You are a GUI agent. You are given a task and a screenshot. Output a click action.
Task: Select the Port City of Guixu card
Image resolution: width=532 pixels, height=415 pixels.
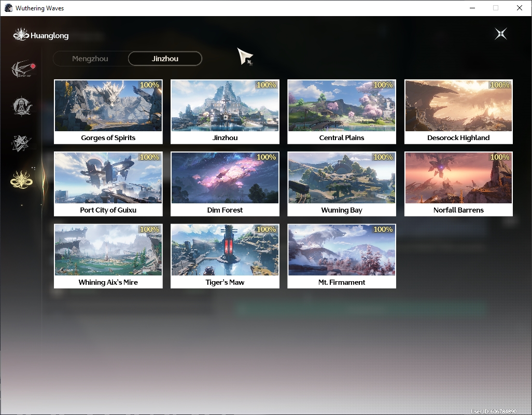click(x=108, y=184)
